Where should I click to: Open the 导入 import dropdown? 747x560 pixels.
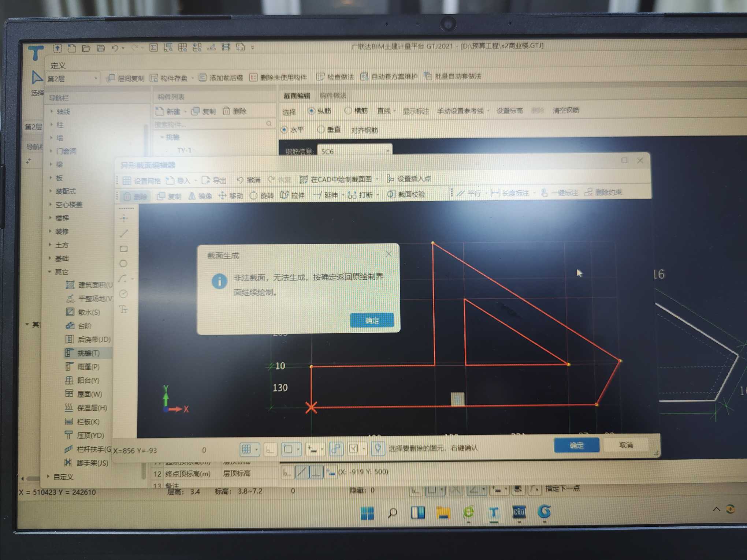pos(195,180)
